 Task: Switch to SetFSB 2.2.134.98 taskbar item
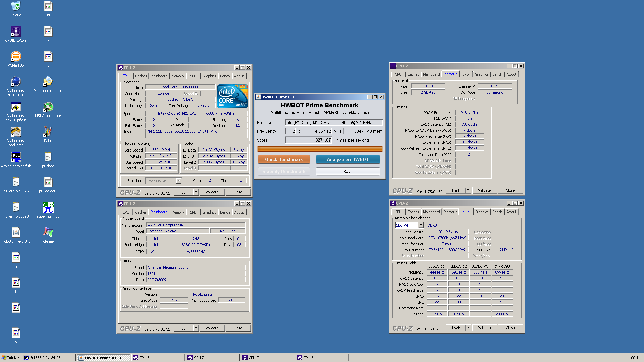49,358
